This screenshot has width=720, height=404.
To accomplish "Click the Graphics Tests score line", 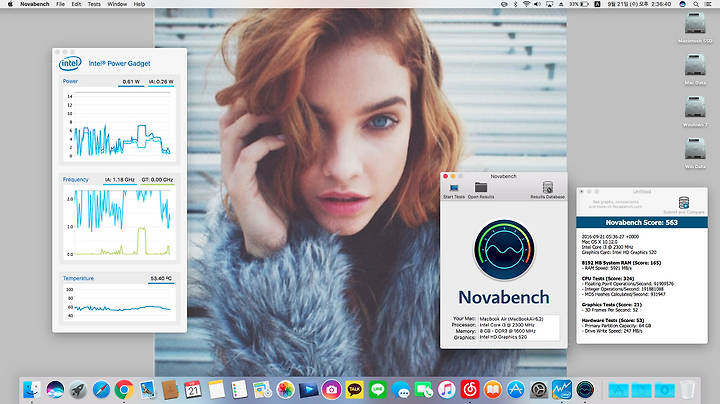I will tap(612, 304).
